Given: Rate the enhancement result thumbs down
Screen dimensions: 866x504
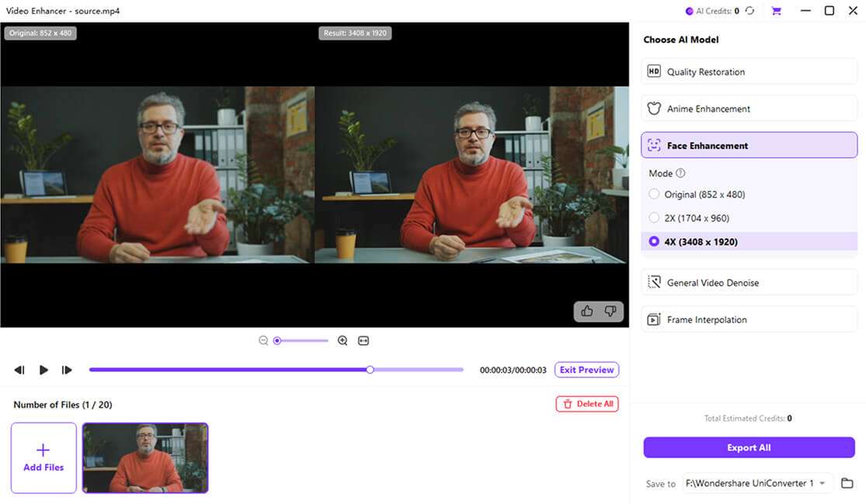Looking at the screenshot, I should coord(610,311).
